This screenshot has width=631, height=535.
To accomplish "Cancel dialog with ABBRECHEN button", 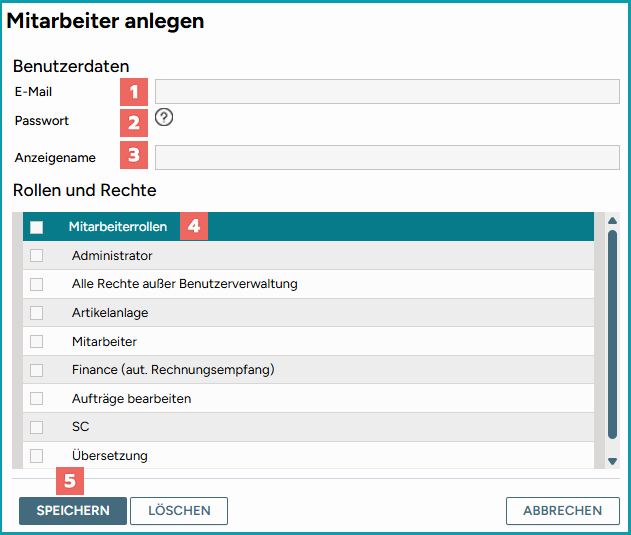I will click(x=563, y=511).
